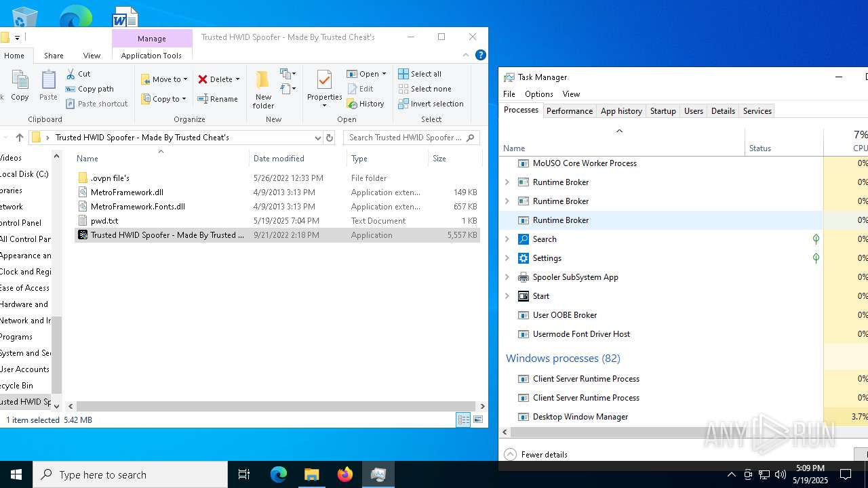
Task: Click Invert selection
Action: tap(431, 104)
